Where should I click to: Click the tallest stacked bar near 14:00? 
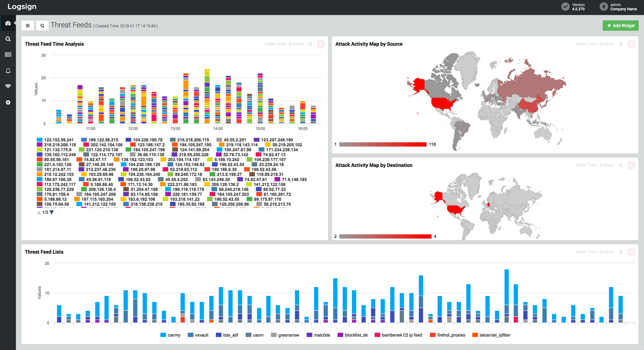tap(207, 96)
